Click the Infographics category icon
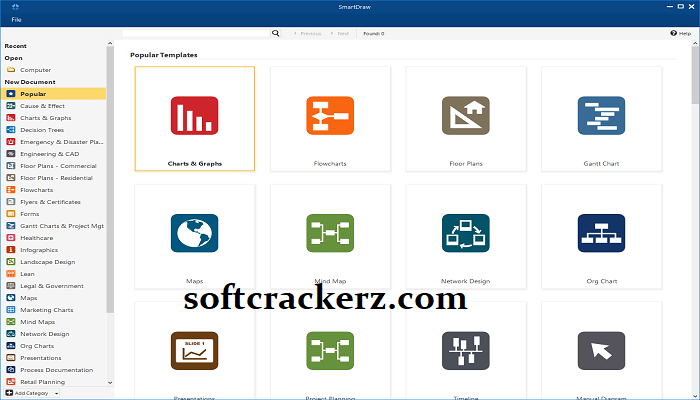This screenshot has height=400, width=700. (11, 250)
